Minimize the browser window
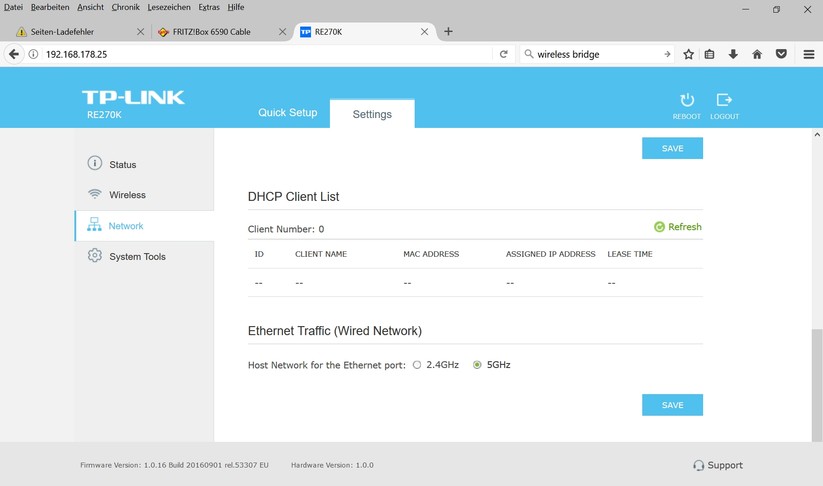This screenshot has width=823, height=486. click(x=745, y=9)
